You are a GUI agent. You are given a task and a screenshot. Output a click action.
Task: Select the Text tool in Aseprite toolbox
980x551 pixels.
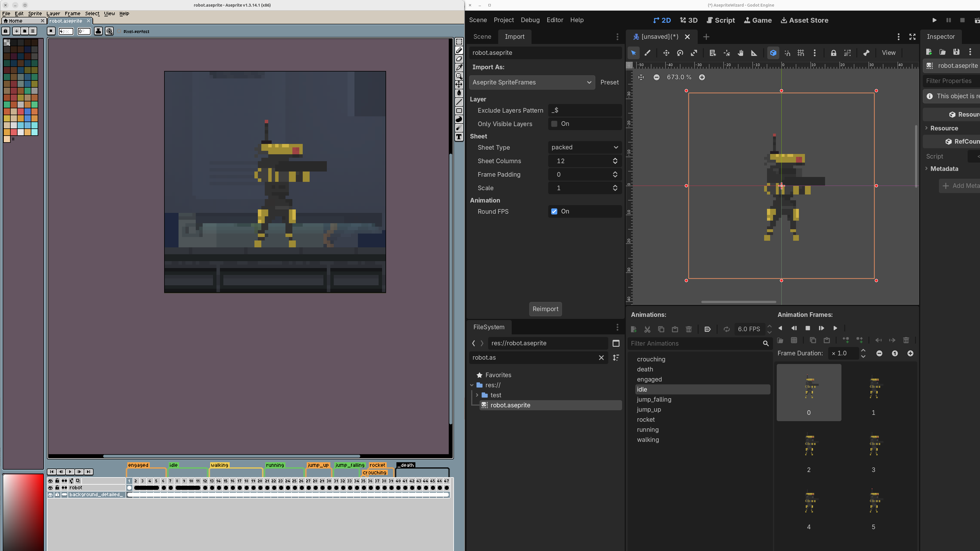[459, 137]
